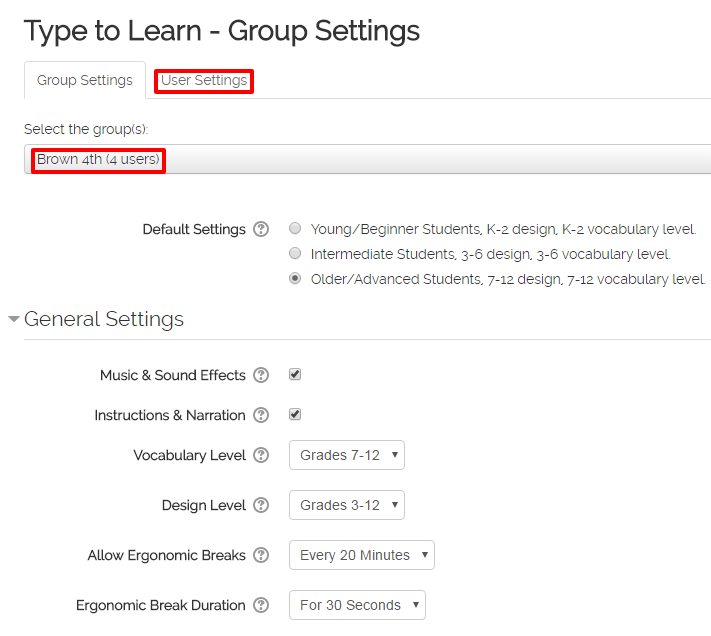Image resolution: width=711 pixels, height=636 pixels.
Task: Uncheck Instructions & Narration checkbox
Action: click(295, 414)
